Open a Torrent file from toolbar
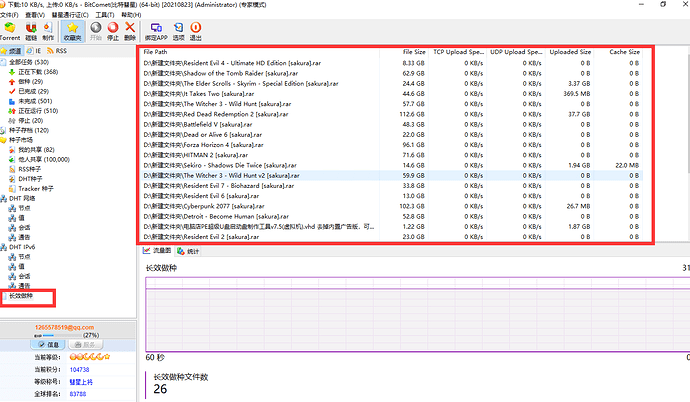The width and height of the screenshot is (690, 402). pyautogui.click(x=10, y=31)
